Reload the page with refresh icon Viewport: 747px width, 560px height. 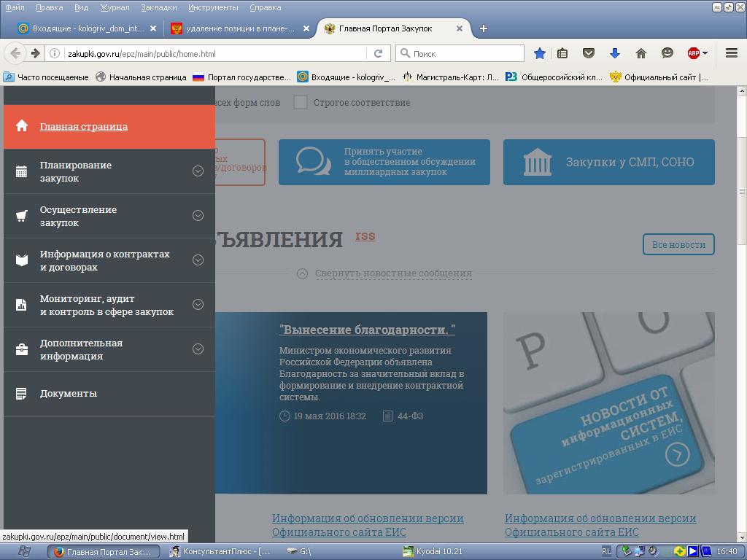coord(378,53)
